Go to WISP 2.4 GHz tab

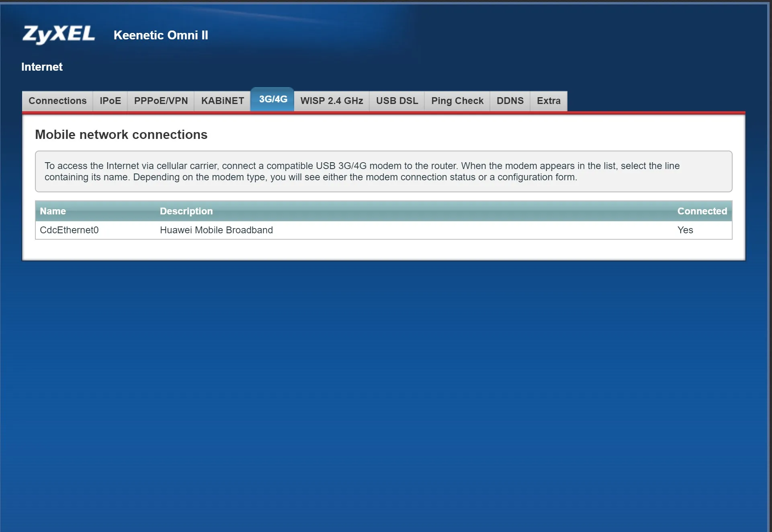pos(332,101)
